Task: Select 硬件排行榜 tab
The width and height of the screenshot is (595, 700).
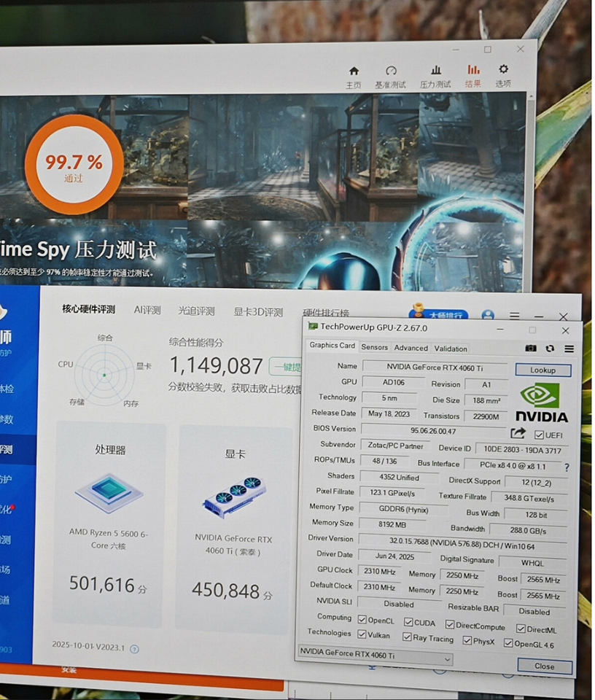Action: tap(326, 313)
